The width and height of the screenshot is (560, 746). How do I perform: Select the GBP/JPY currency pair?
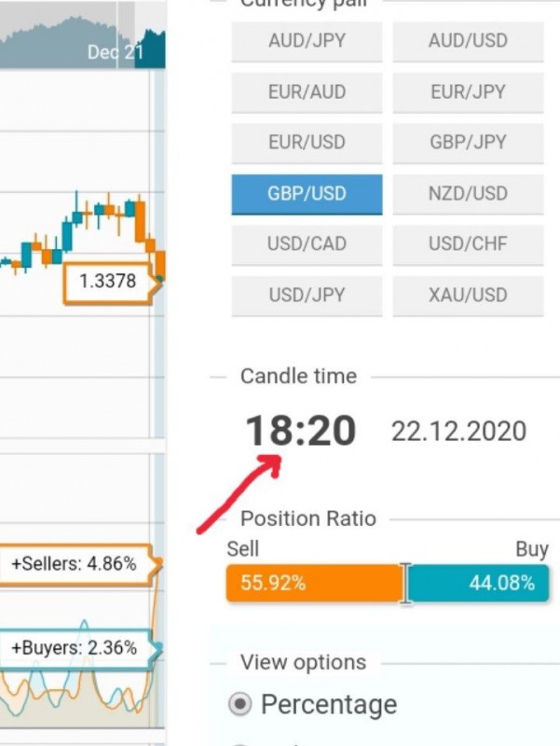pos(468,143)
